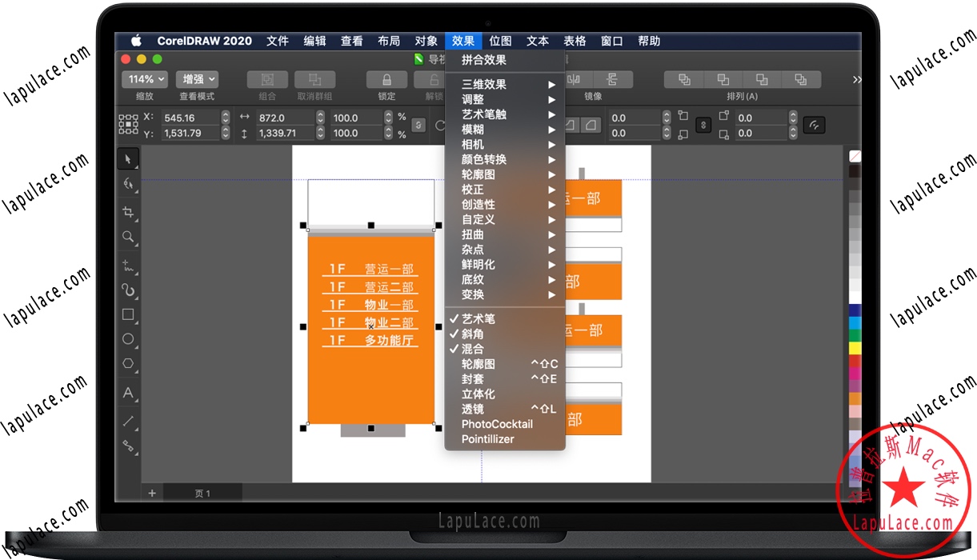The height and width of the screenshot is (560, 977).
Task: Select the Zoom tool
Action: click(128, 236)
